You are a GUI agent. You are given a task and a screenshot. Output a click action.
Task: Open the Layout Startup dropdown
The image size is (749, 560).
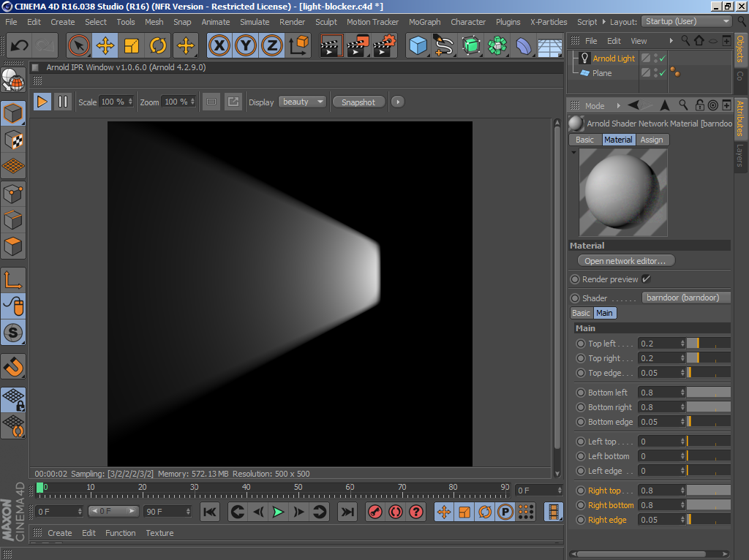pos(686,21)
